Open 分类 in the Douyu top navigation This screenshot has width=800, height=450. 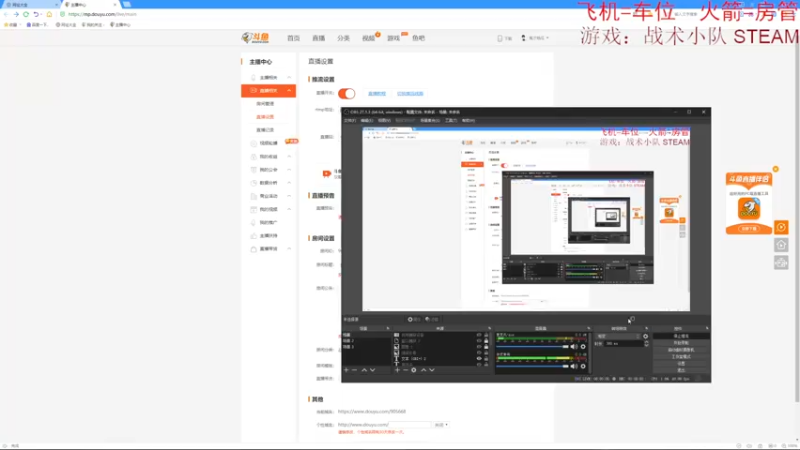(343, 38)
